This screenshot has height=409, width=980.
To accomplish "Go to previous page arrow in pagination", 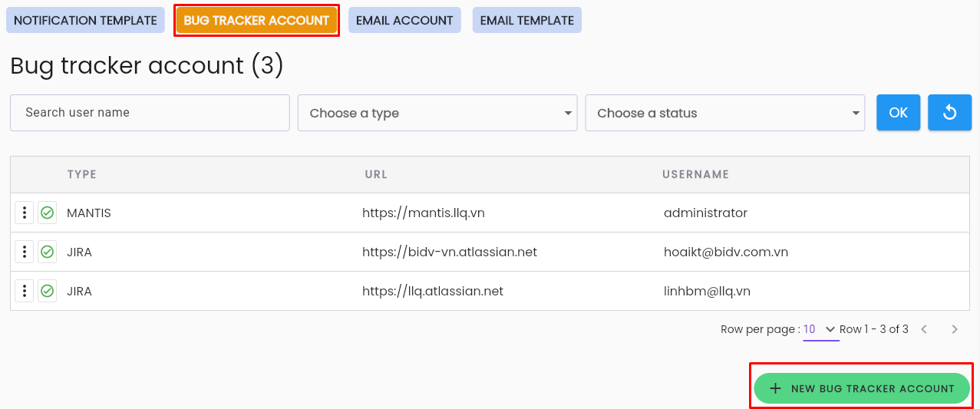I will tap(924, 329).
